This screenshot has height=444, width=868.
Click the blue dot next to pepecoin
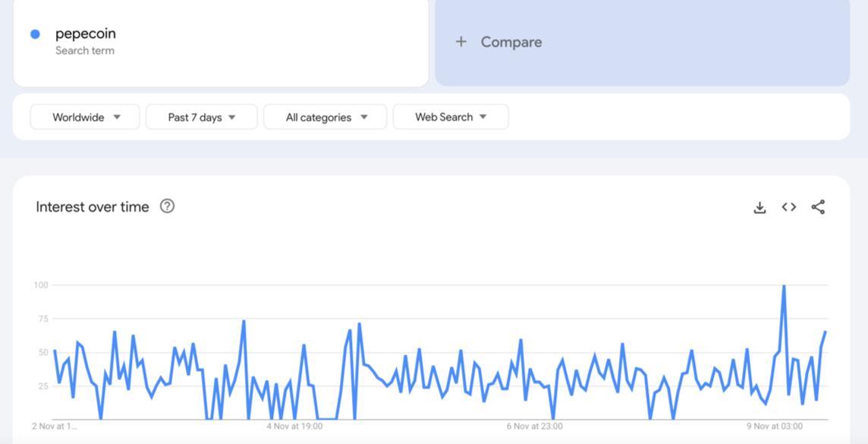35,34
